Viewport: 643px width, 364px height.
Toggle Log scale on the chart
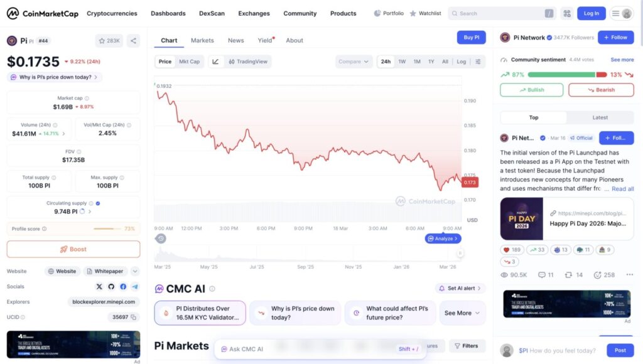[462, 62]
